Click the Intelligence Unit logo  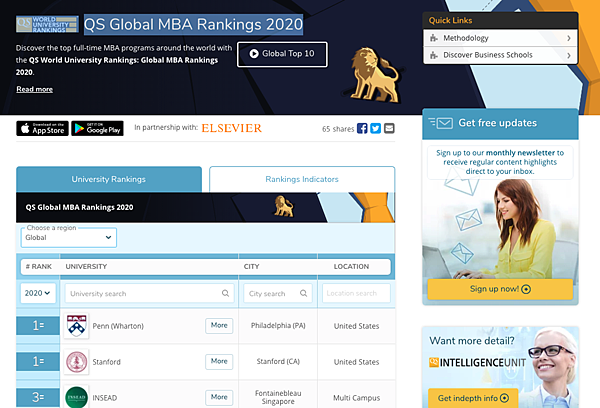point(478,362)
